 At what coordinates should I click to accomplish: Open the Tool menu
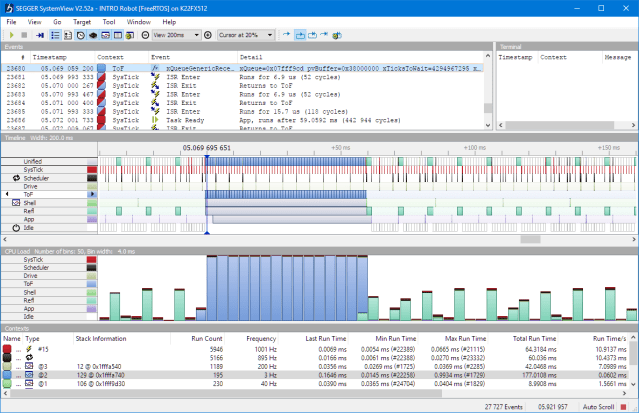pos(108,21)
